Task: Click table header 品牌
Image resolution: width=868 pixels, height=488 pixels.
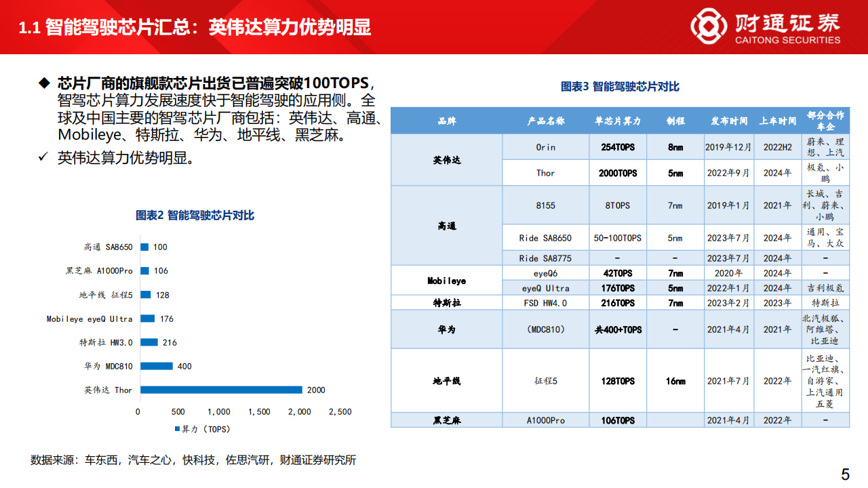Action: [447, 121]
